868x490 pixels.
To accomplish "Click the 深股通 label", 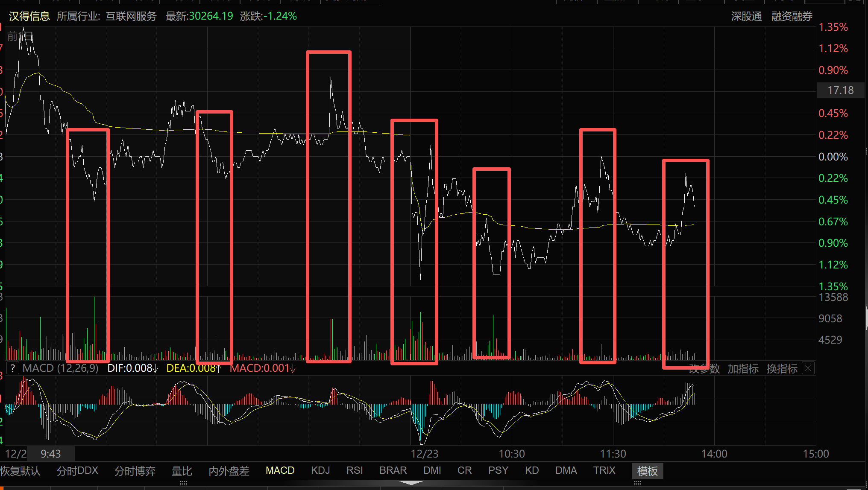I will (x=746, y=16).
